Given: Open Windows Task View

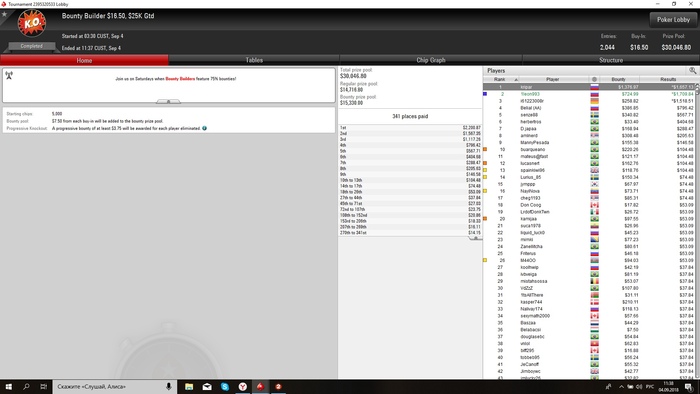Looking at the screenshot, I should (43, 386).
